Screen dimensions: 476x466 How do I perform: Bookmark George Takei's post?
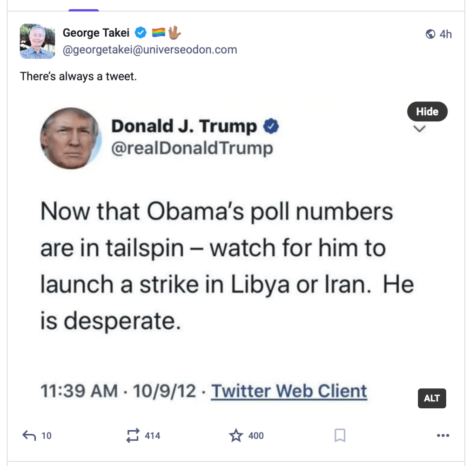click(340, 436)
